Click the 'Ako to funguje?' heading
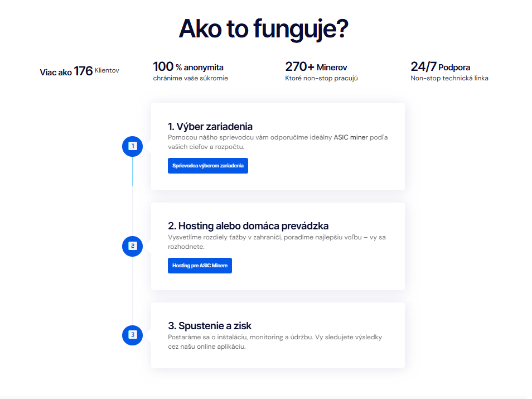This screenshot has height=399, width=532. coord(264,29)
